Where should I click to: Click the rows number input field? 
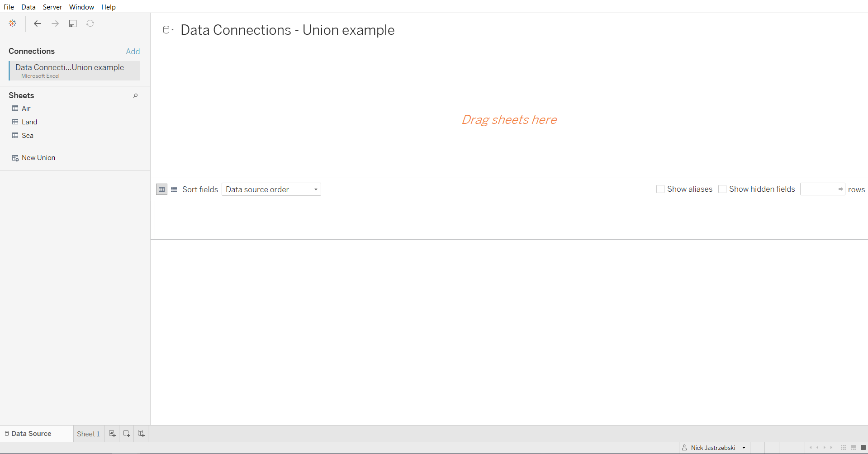pyautogui.click(x=820, y=189)
